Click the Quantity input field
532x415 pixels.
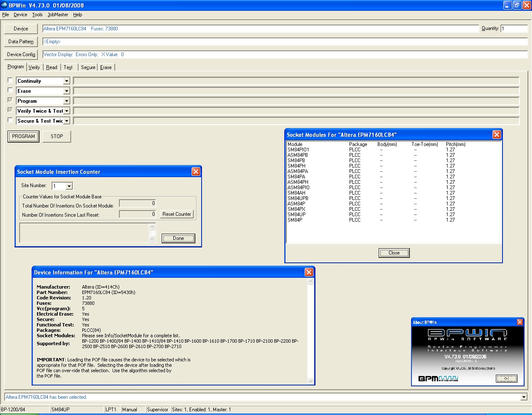click(x=514, y=29)
